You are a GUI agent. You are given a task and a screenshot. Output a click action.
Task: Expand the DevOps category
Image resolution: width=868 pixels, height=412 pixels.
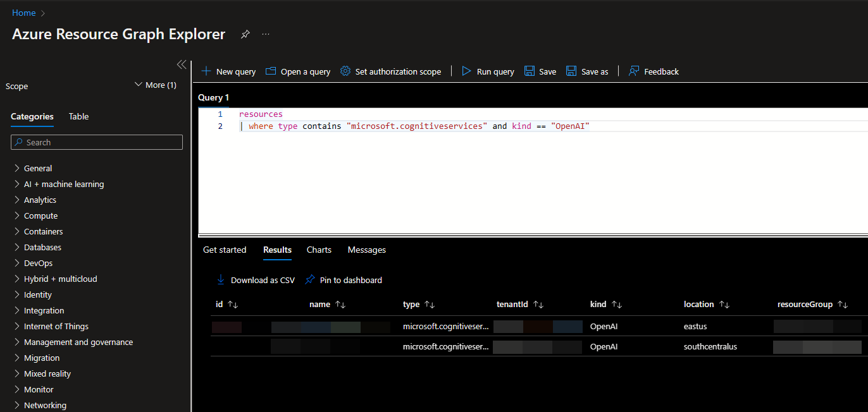17,263
